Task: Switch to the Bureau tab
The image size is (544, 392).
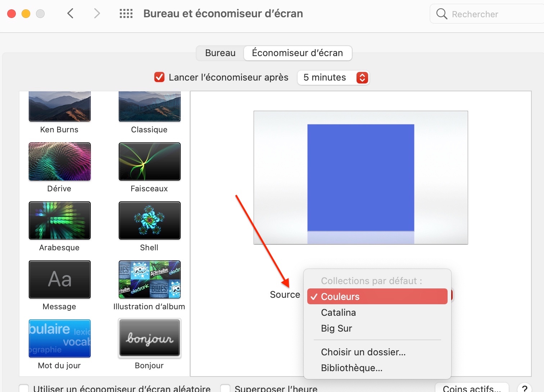Action: [220, 53]
